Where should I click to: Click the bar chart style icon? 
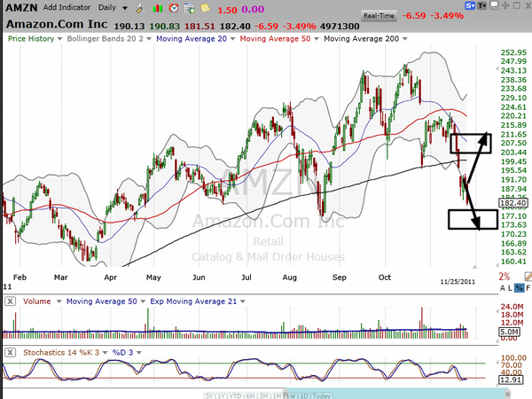tap(158, 8)
